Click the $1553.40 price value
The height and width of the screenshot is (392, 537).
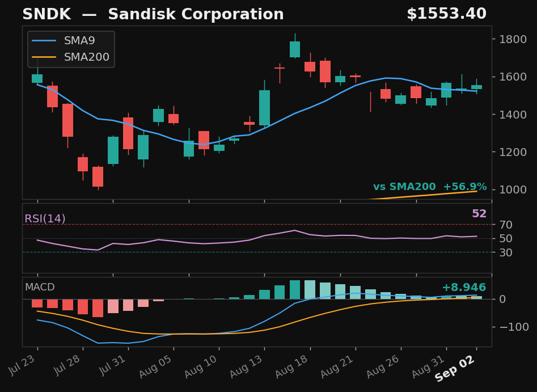pyautogui.click(x=447, y=14)
